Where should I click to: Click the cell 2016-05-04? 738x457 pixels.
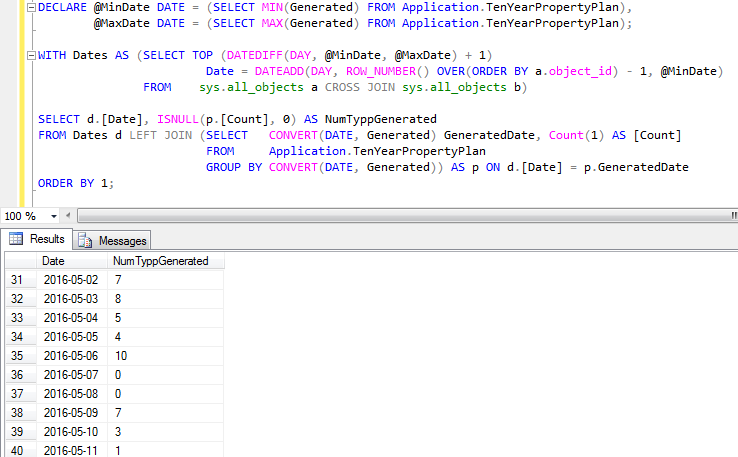click(72, 318)
